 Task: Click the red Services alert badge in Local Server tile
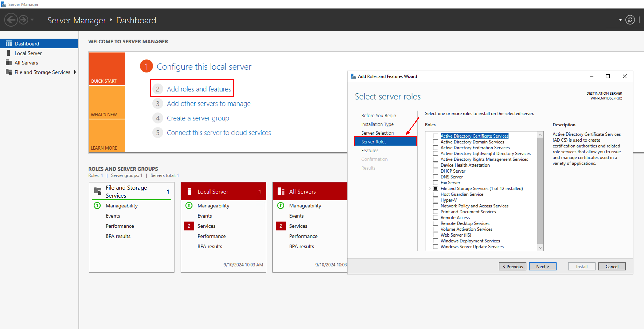[x=189, y=226]
